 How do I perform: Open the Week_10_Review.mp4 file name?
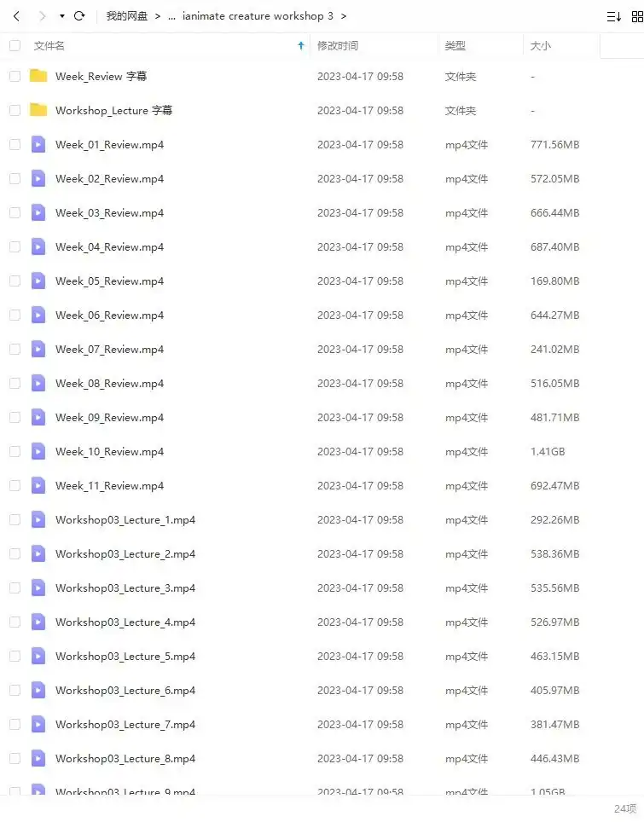[x=109, y=452]
